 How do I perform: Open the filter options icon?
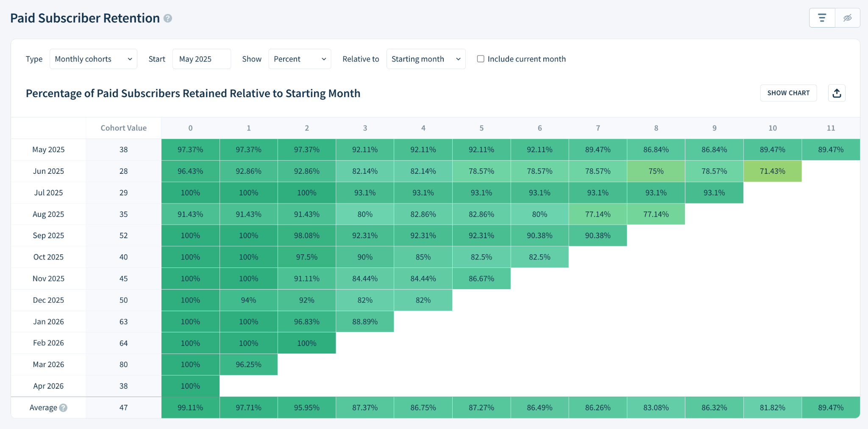[822, 18]
